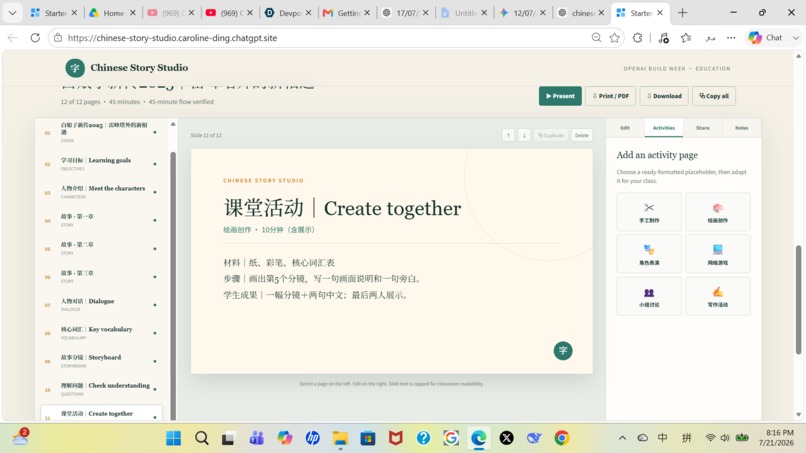Close the Home browser tab
Image resolution: width=806 pixels, height=453 pixels.
click(x=133, y=13)
